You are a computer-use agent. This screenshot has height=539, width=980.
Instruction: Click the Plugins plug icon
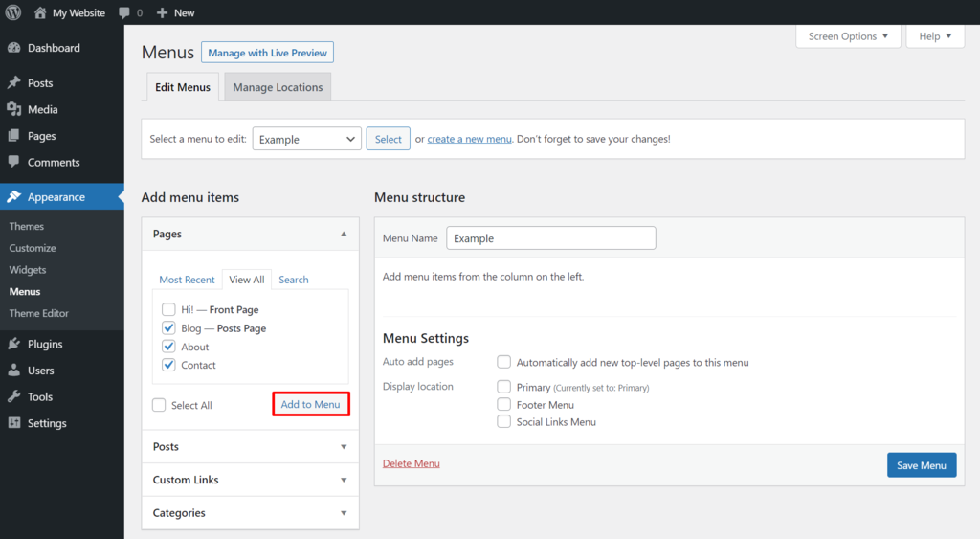click(14, 344)
